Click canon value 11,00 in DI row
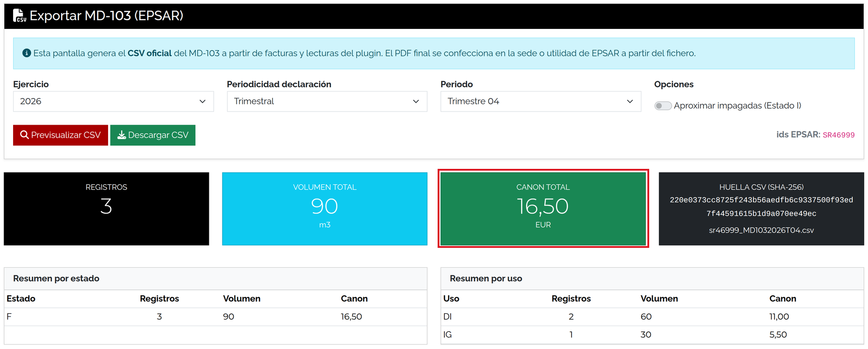 [x=779, y=316]
